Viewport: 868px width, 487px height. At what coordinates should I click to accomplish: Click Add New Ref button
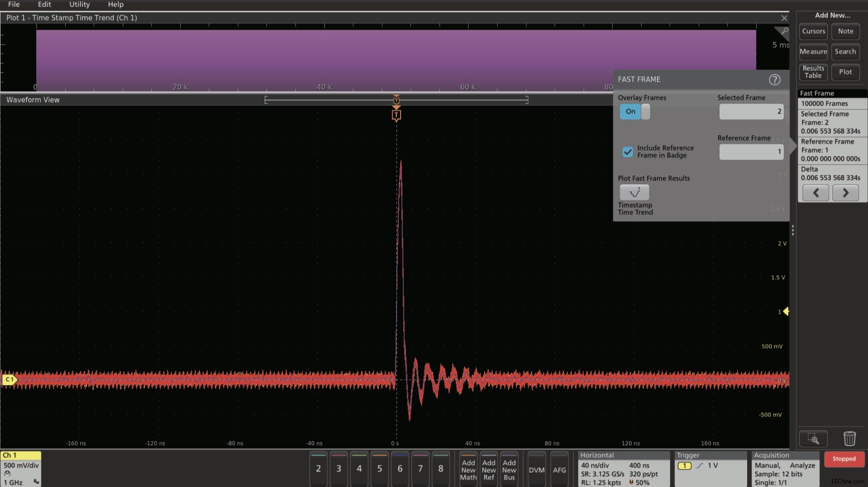click(489, 470)
